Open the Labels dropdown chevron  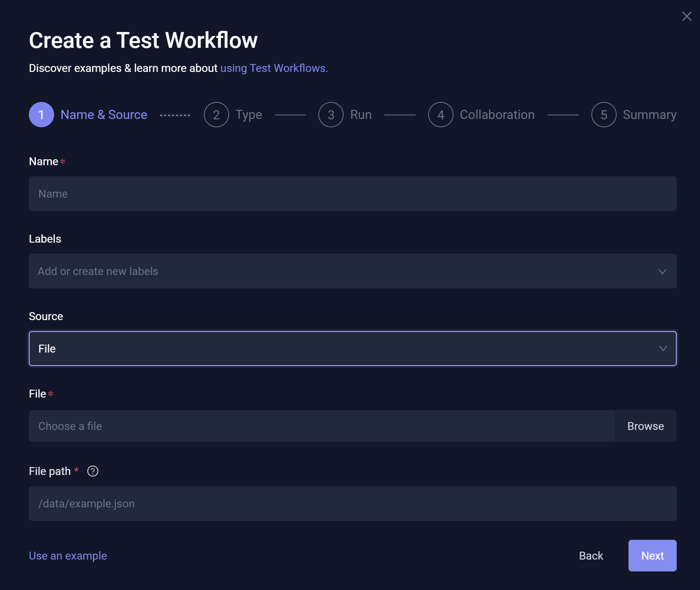click(x=662, y=271)
